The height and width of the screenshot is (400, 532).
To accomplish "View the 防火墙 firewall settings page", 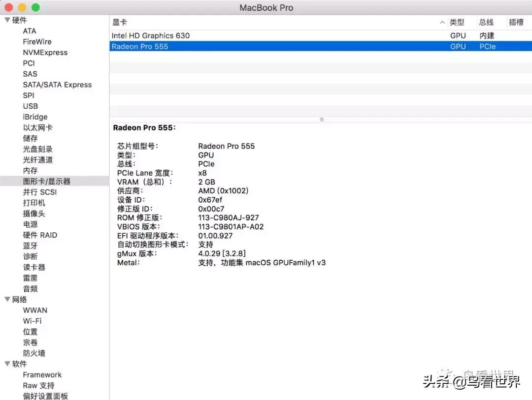I will tap(34, 353).
